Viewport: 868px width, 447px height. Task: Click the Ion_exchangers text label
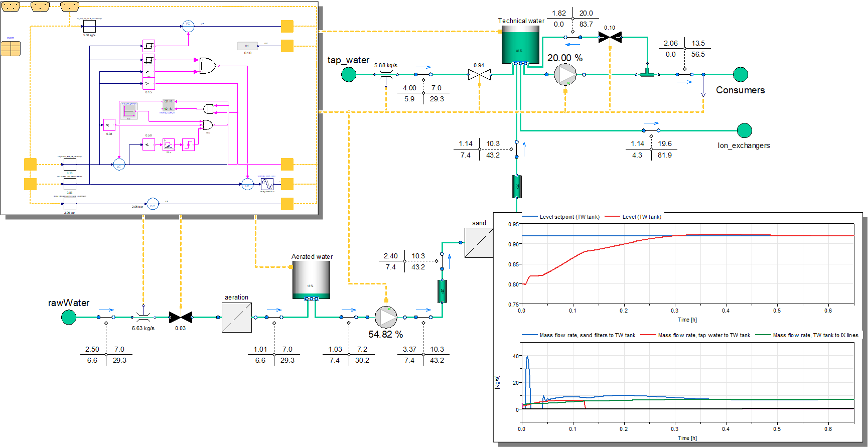tap(744, 145)
